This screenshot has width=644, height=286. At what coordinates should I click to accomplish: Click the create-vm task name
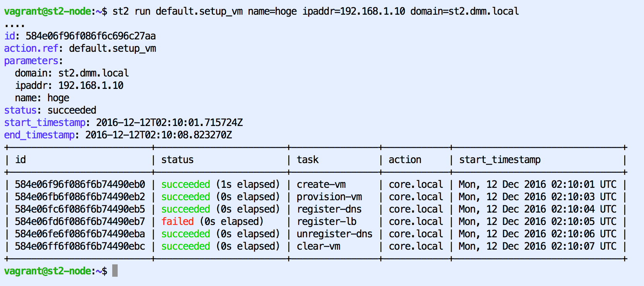click(321, 184)
